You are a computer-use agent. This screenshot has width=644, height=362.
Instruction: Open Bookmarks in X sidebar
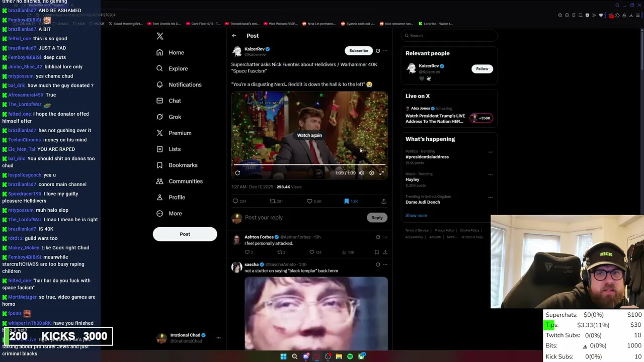(x=177, y=165)
